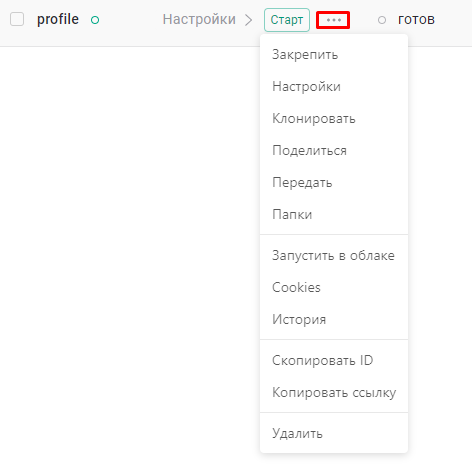Open the Настройки link in the profile row

[x=199, y=19]
